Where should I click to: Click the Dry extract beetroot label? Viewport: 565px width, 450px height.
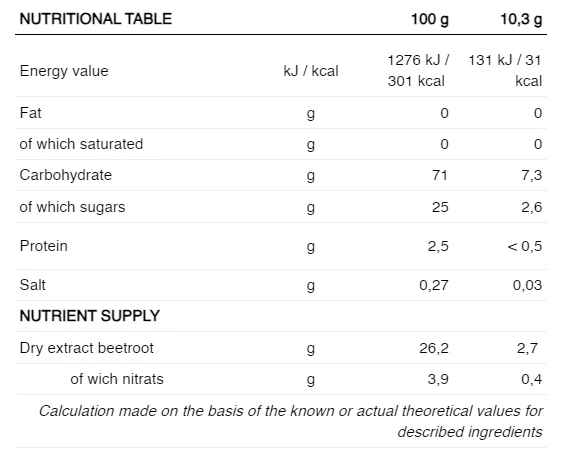pos(86,348)
